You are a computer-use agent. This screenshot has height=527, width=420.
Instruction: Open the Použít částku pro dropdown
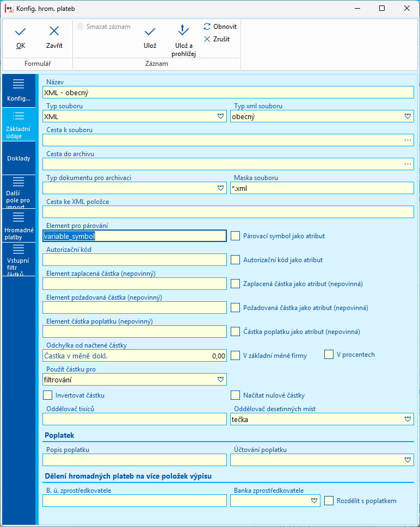[x=220, y=380]
